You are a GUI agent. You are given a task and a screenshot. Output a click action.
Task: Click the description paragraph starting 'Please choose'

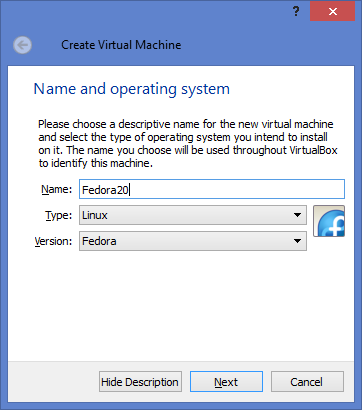(188, 144)
